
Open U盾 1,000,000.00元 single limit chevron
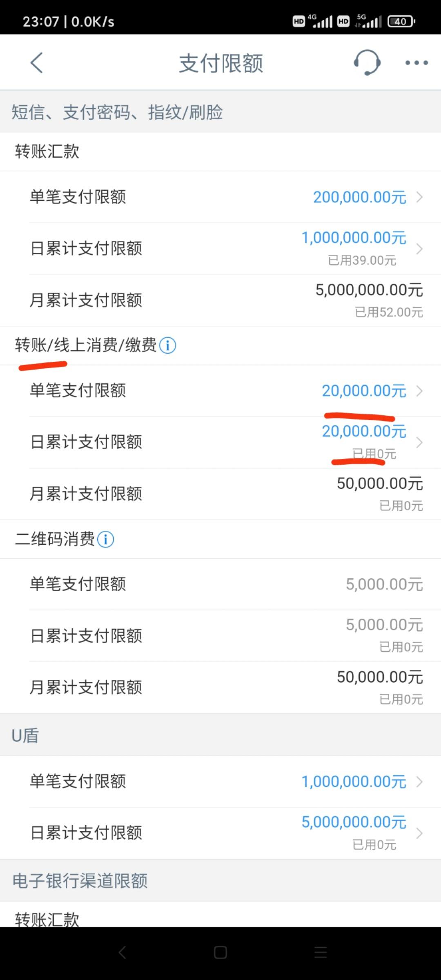click(419, 782)
